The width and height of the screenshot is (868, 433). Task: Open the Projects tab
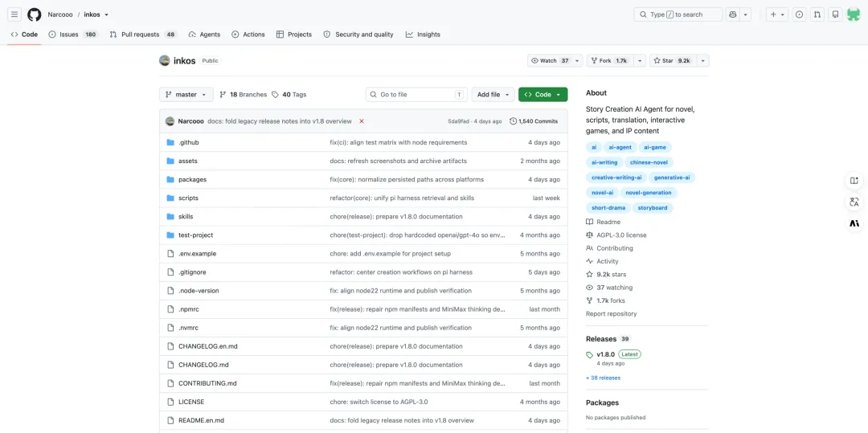(294, 35)
